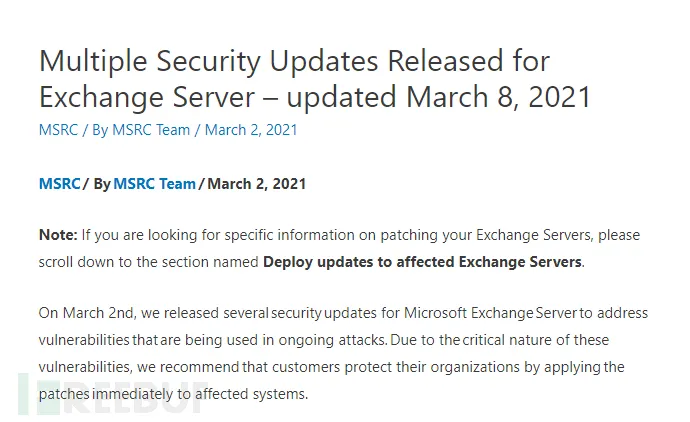
Task: Open the bold MSRC Team link
Action: (x=154, y=184)
